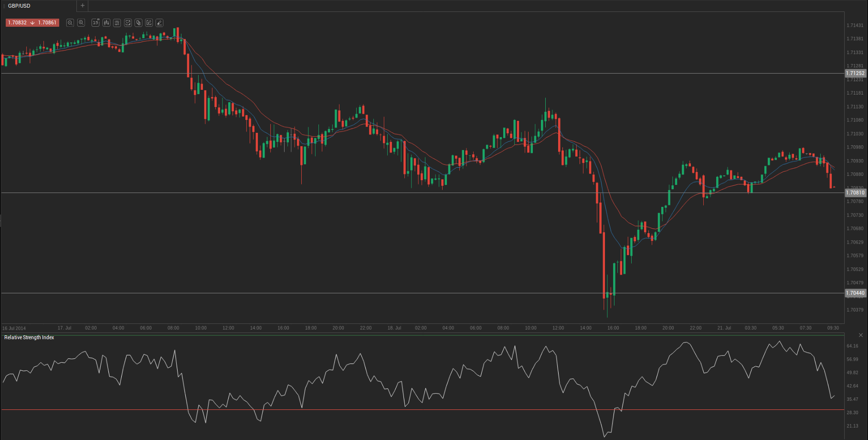Open the chart settings sliders icon
Image resolution: width=868 pixels, height=440 pixels.
click(x=117, y=23)
